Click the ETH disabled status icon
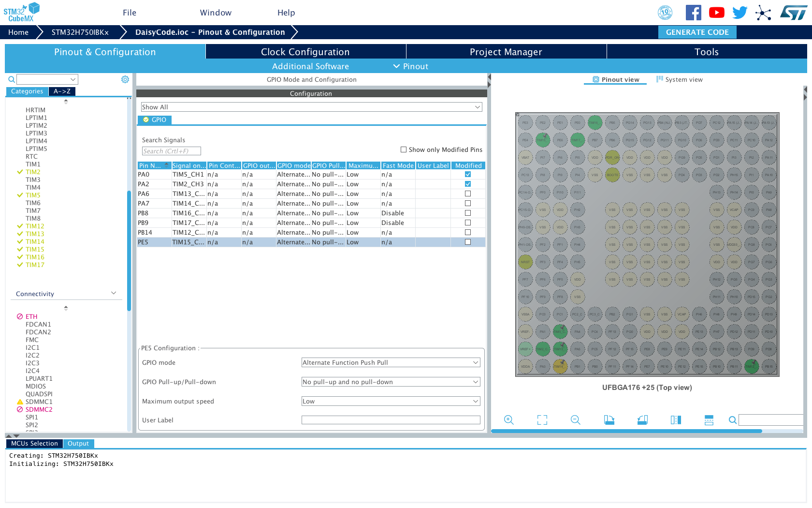This screenshot has height=508, width=812. 20,316
